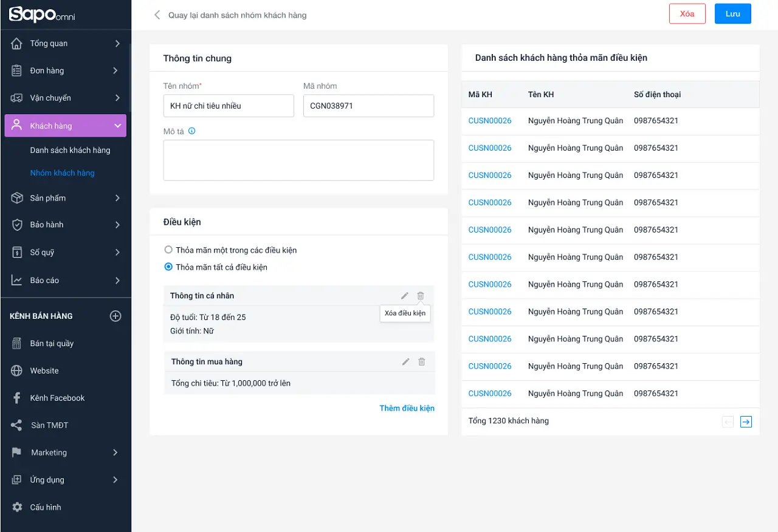Click Thêm điều kiện link
The height and width of the screenshot is (532, 778).
click(407, 408)
